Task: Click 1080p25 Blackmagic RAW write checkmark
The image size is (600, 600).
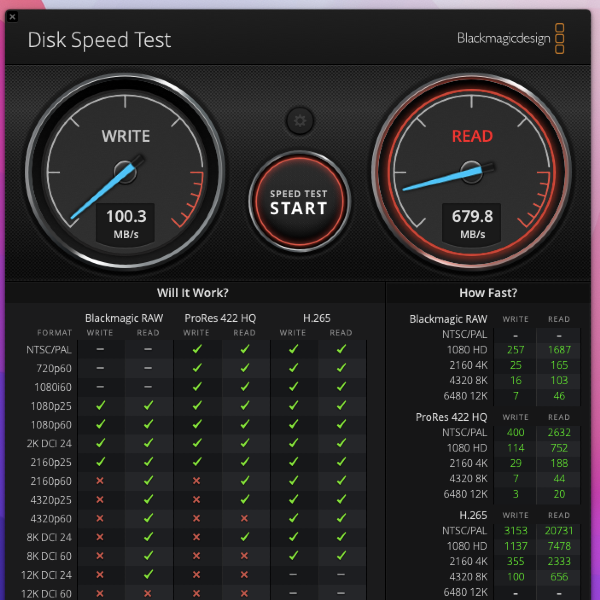Action: point(100,406)
